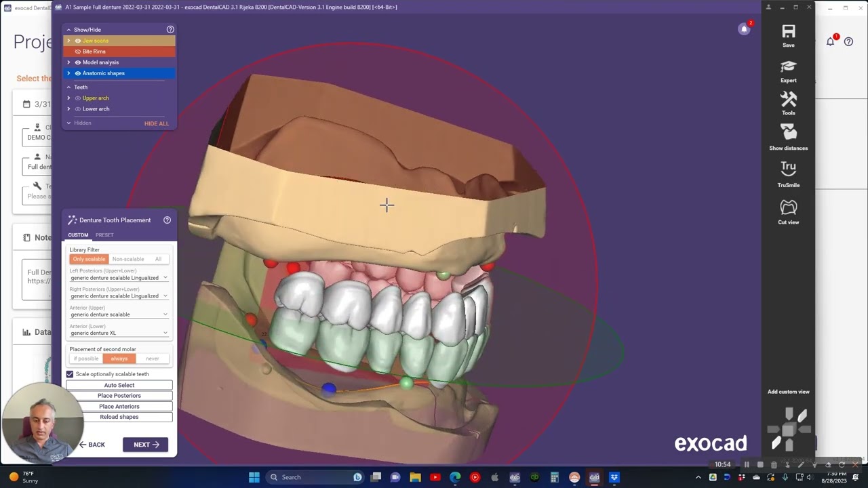Click Add custom view

point(788,392)
